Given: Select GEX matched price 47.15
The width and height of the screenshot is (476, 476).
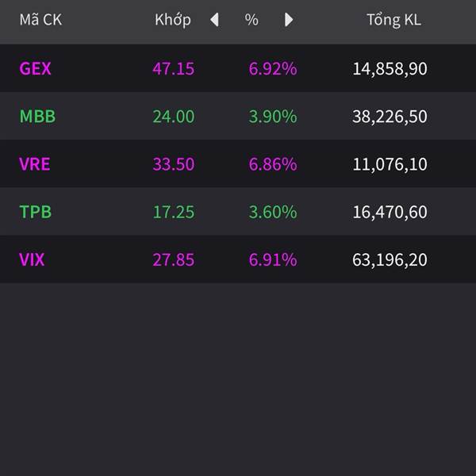Looking at the screenshot, I should 173,68.
